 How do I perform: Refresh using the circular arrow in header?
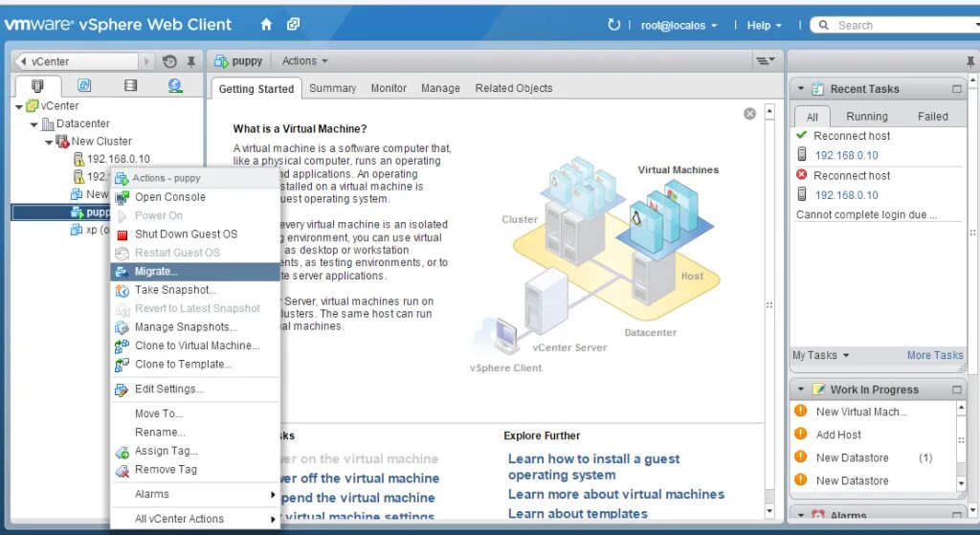(x=613, y=24)
